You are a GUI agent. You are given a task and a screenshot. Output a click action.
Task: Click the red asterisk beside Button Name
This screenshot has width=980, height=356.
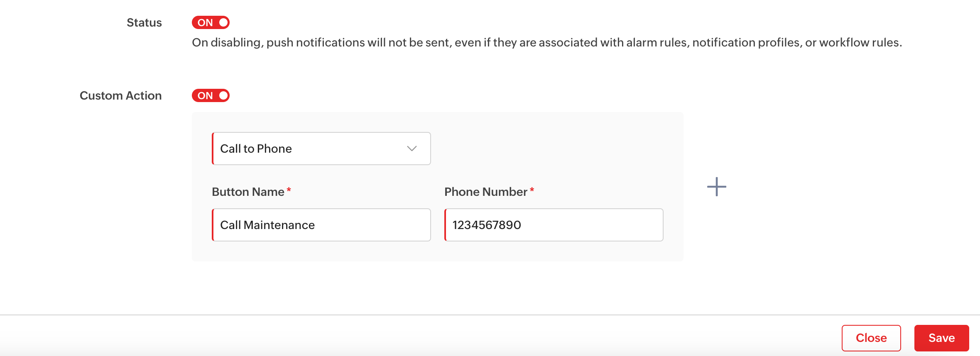click(289, 190)
